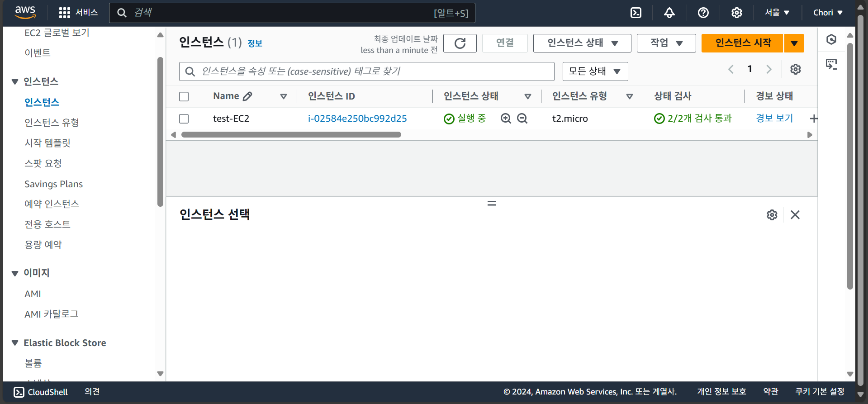Click the 경보 보기 link
The image size is (868, 404).
(x=774, y=119)
